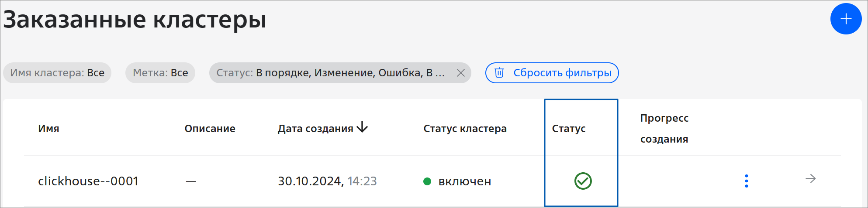
Task: Click Статус кластера column header
Action: coord(465,129)
